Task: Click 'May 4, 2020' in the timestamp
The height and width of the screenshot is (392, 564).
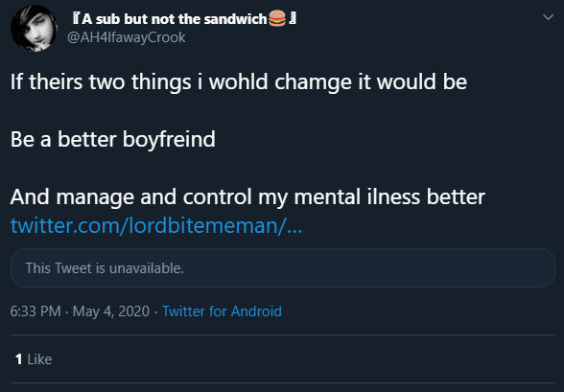Action: 111,311
